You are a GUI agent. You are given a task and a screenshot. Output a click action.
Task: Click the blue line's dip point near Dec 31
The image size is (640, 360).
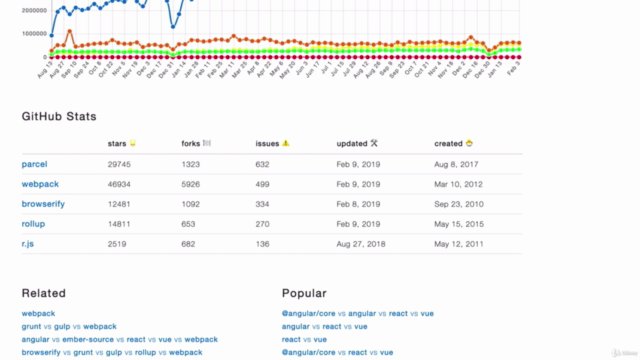(x=173, y=27)
